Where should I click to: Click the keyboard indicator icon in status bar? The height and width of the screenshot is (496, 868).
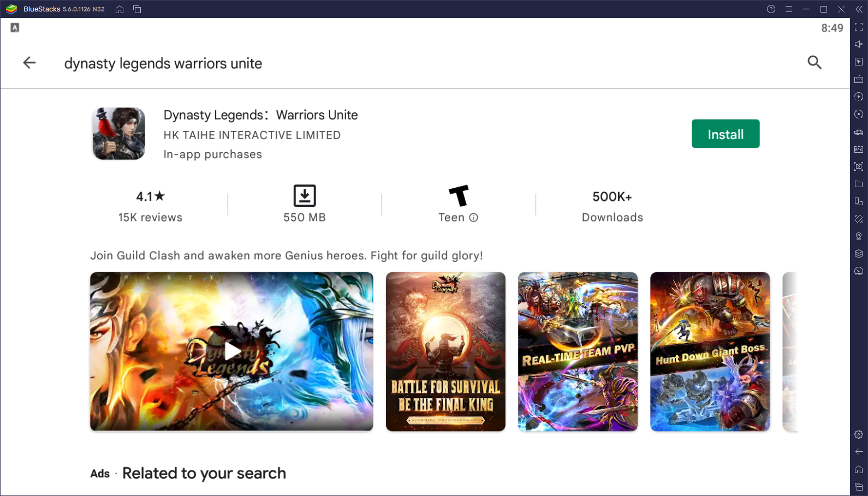pos(15,28)
